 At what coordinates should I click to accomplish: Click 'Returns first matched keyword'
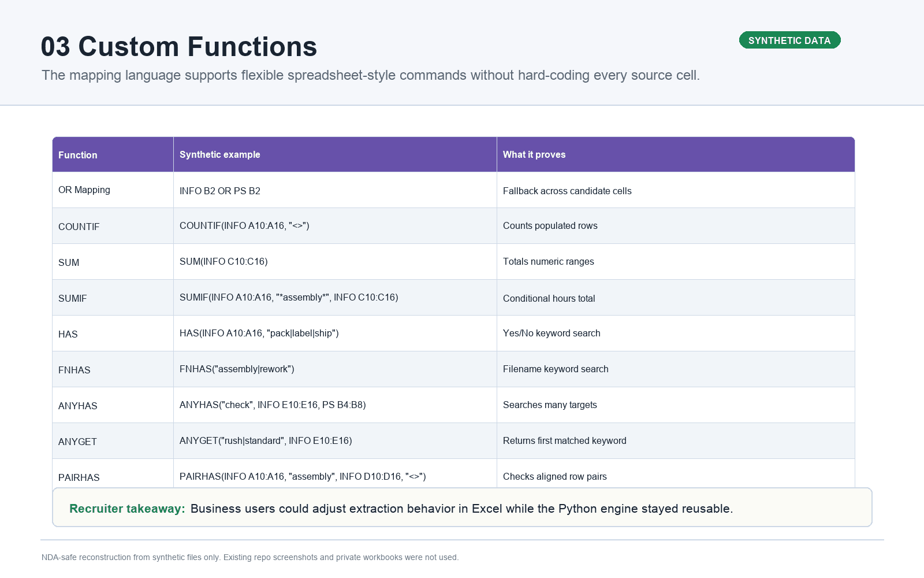click(x=565, y=440)
